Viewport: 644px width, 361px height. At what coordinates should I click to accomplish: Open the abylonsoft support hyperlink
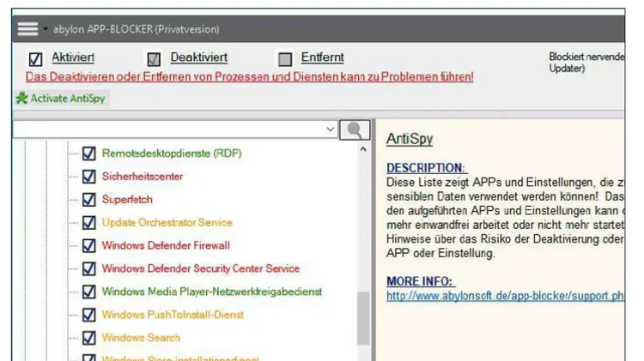(505, 296)
